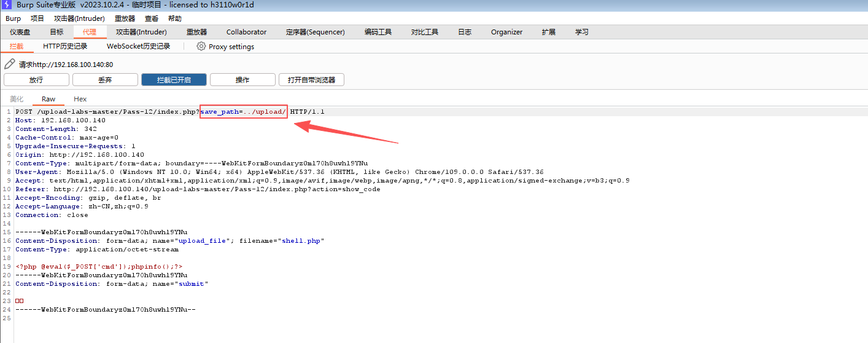Viewport: 868px width, 343px height.
Task: Click the Accept-Encoding: gzip header
Action: pyautogui.click(x=88, y=198)
